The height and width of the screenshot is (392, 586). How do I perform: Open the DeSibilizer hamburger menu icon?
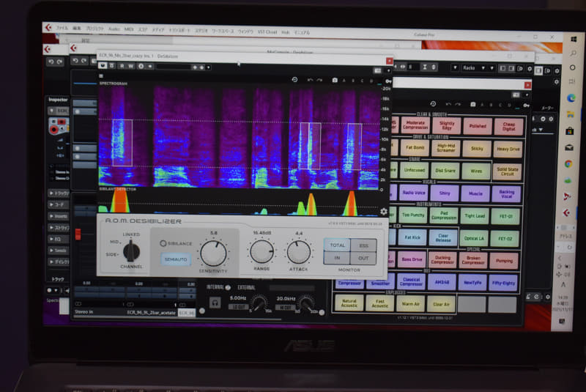coord(101,76)
